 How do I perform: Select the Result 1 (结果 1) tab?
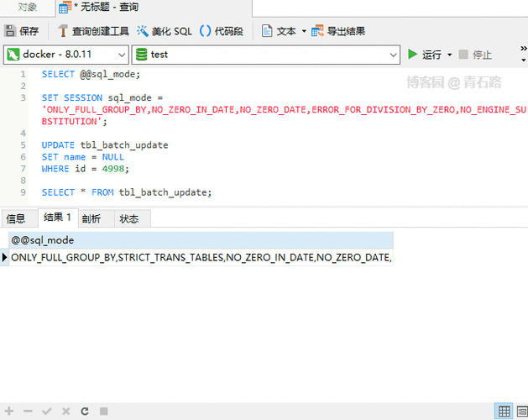[x=58, y=218]
